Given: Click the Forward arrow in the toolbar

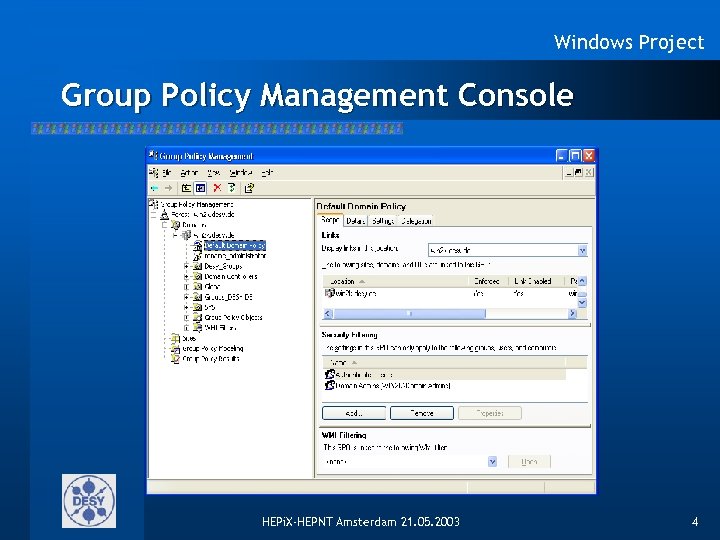Looking at the screenshot, I should click(x=169, y=188).
